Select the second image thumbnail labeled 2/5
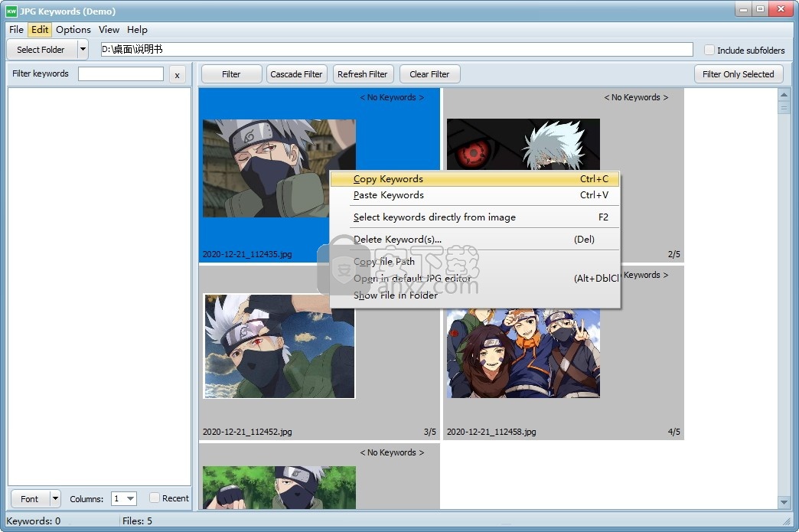 523,145
